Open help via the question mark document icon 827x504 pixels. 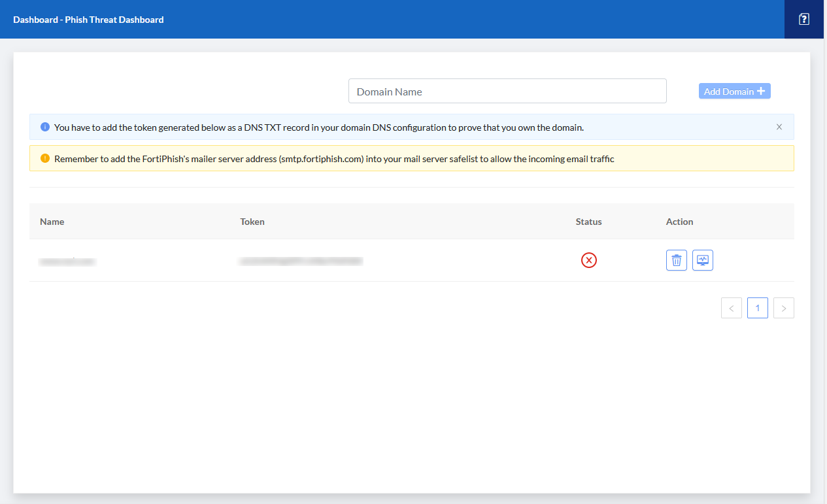(x=803, y=20)
